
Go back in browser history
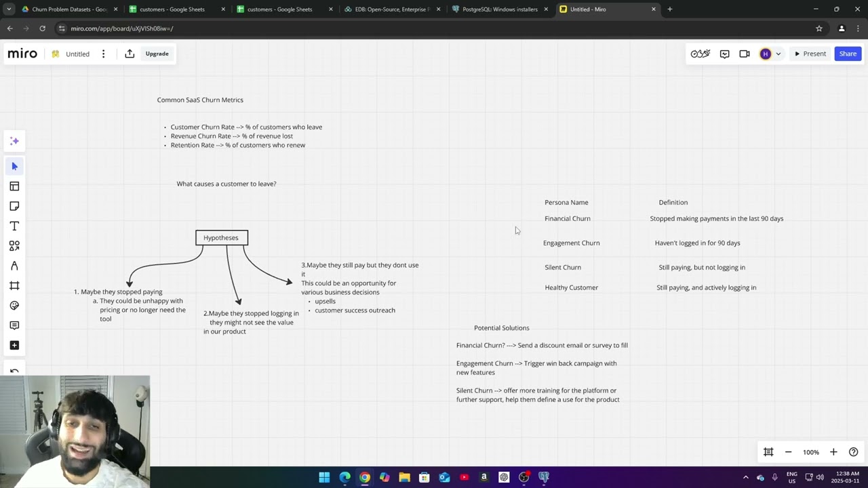tap(10, 28)
